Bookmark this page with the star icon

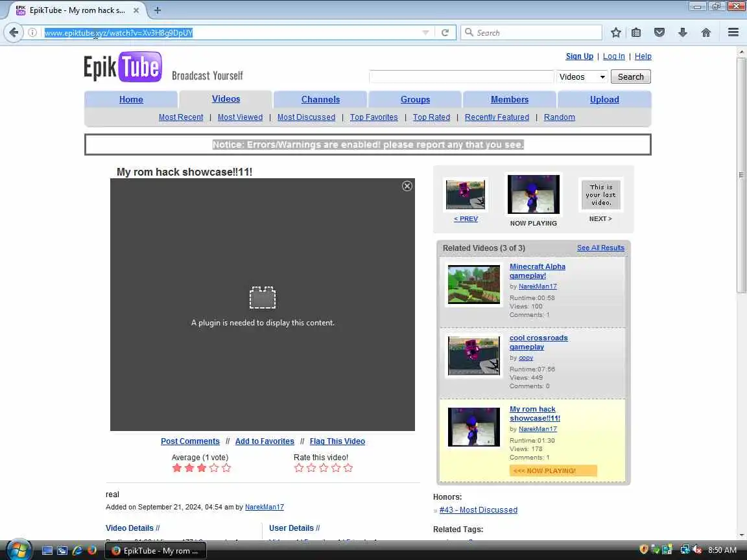[x=615, y=32]
